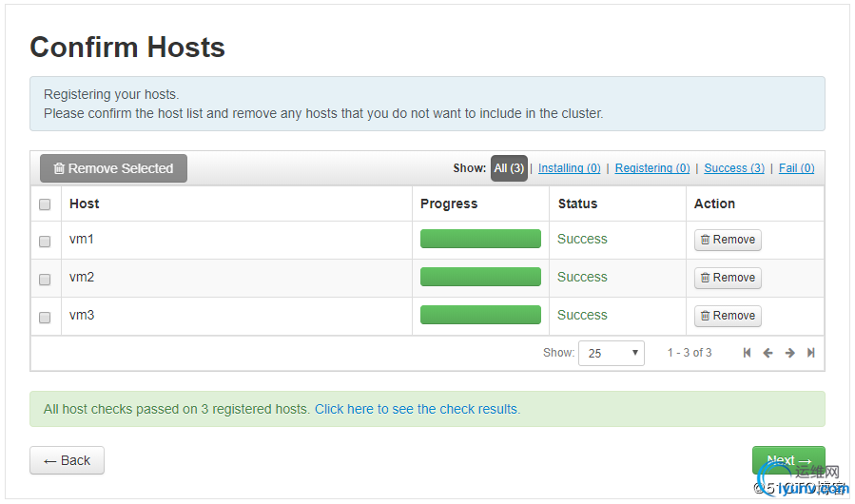Remove host vm1 from the list
Viewport: 855px width, 504px height.
coord(728,240)
